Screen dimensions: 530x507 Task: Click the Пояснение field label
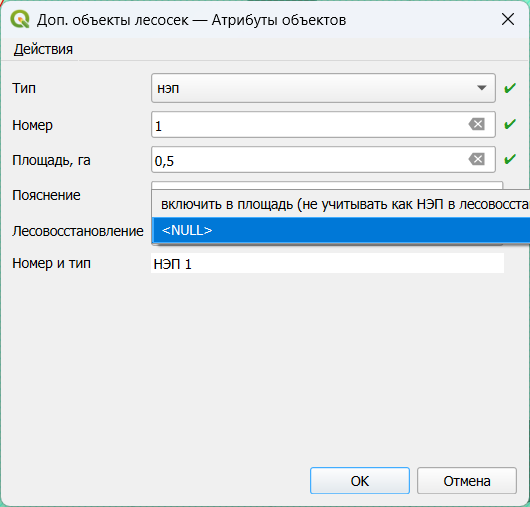click(x=46, y=195)
